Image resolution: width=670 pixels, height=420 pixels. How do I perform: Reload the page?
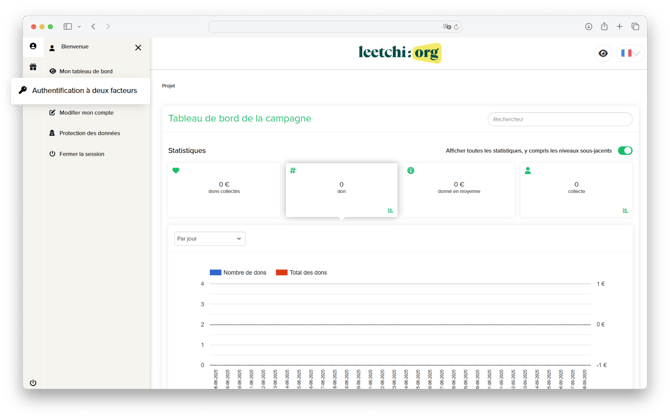pos(456,27)
